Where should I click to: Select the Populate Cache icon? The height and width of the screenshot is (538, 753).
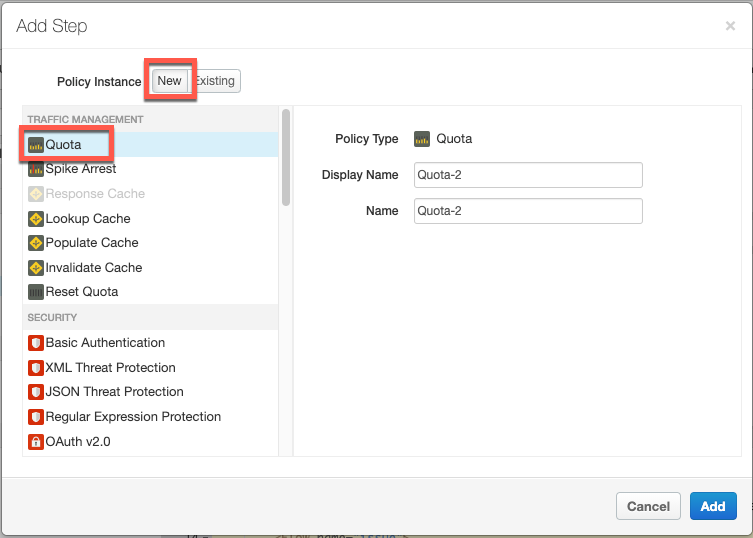[36, 243]
